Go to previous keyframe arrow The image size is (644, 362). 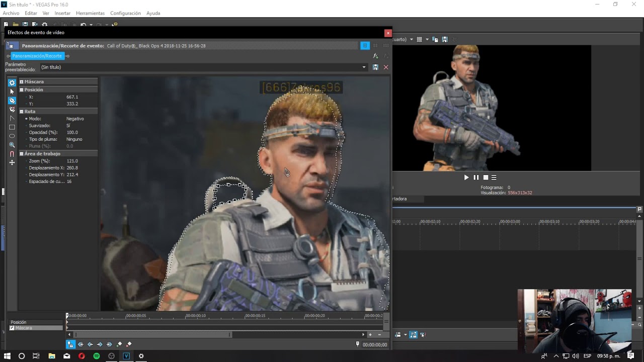point(90,344)
